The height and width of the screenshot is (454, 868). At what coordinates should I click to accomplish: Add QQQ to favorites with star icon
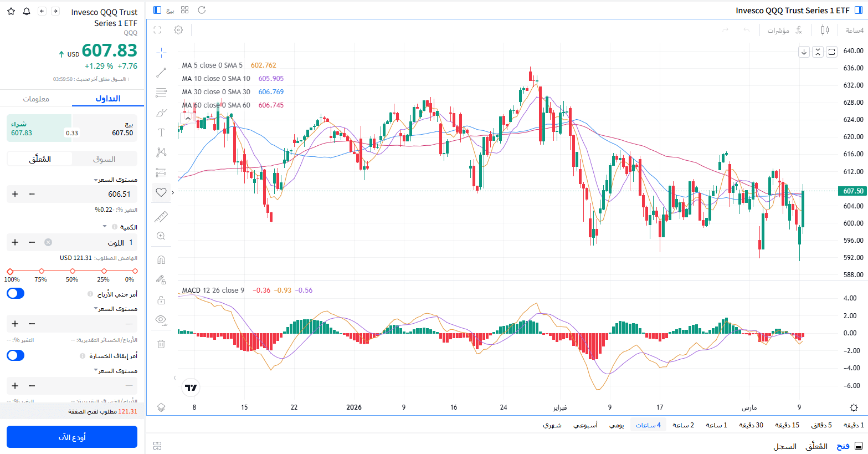click(11, 12)
